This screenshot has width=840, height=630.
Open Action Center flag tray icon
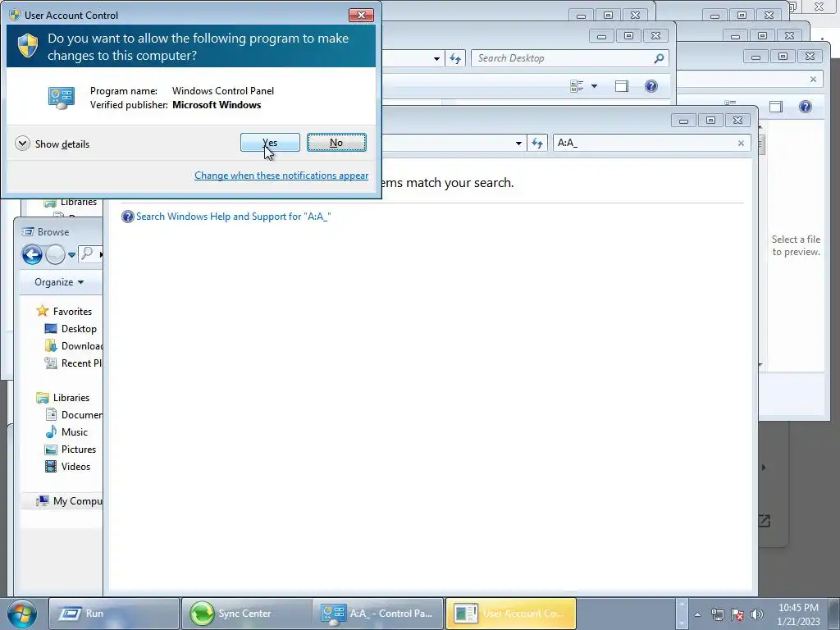click(x=737, y=614)
